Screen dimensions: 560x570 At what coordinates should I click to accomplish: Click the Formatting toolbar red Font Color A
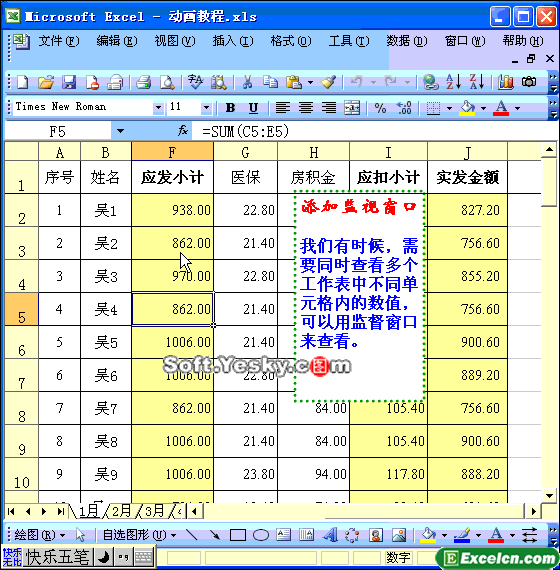point(501,108)
